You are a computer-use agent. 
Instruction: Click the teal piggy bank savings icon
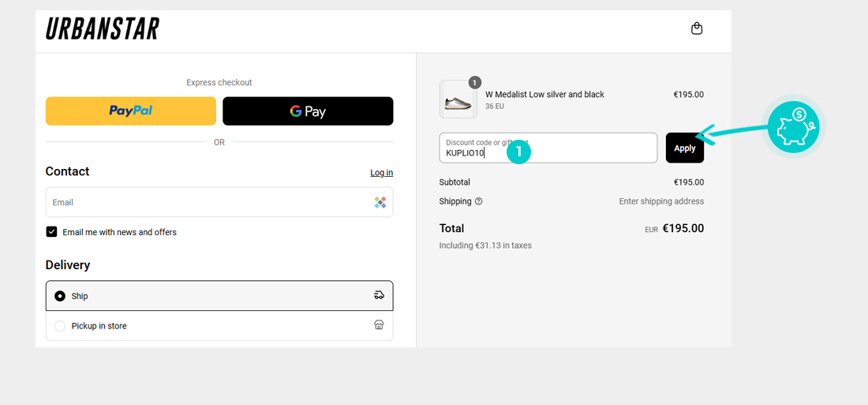pyautogui.click(x=794, y=126)
